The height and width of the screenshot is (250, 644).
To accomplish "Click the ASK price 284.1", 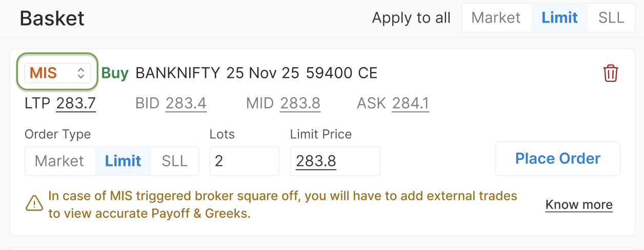I will tap(410, 103).
